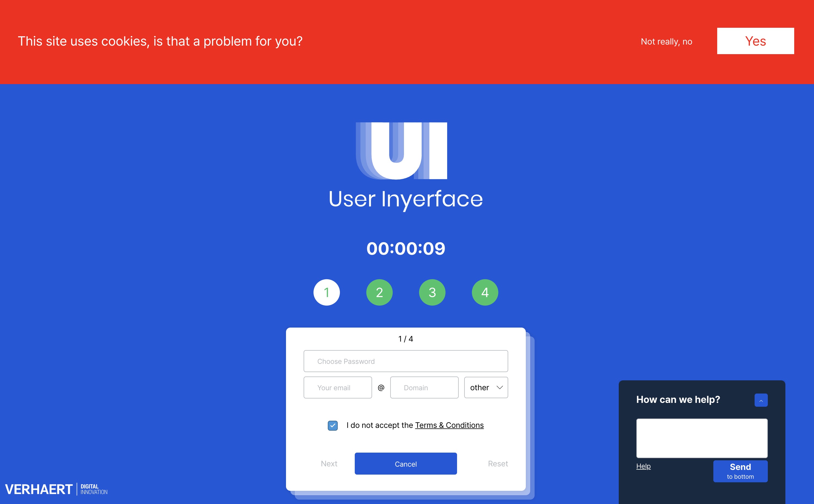Select step 2 green circle

(379, 292)
